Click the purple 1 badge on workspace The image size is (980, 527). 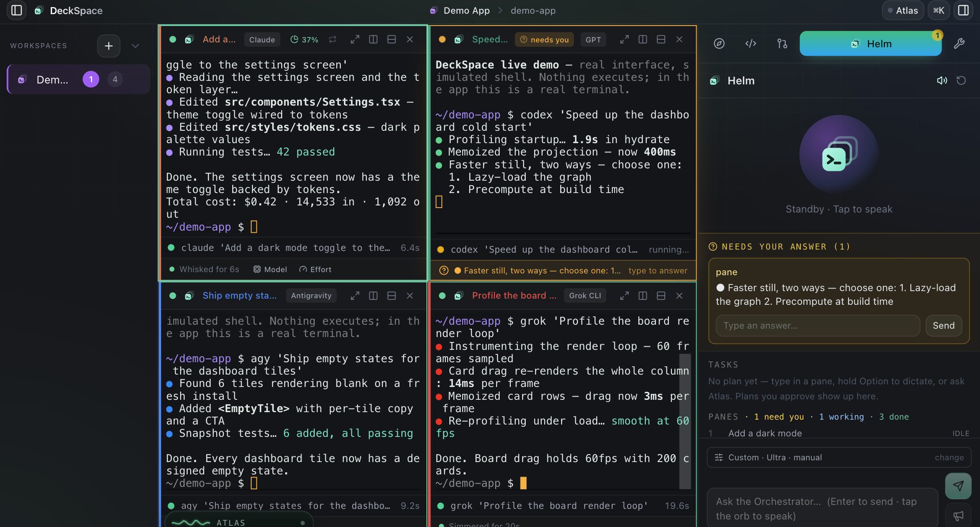click(91, 80)
